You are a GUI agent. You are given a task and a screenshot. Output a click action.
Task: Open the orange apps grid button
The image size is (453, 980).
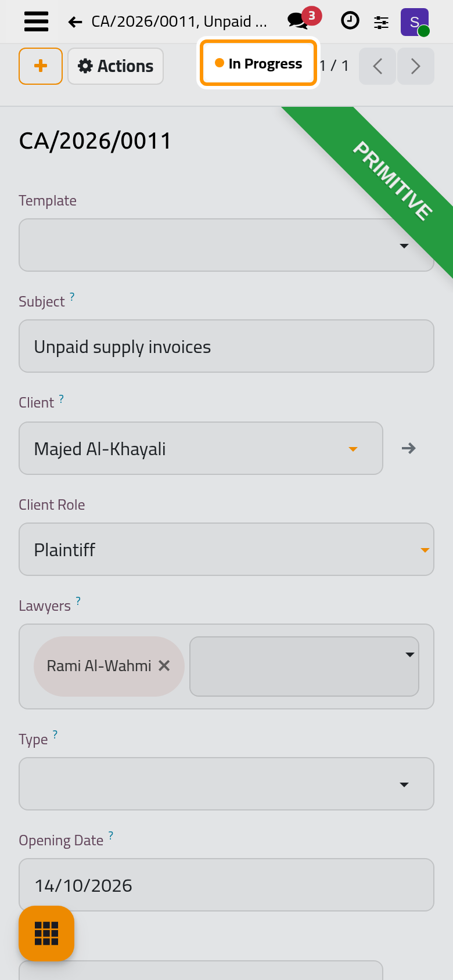[46, 934]
